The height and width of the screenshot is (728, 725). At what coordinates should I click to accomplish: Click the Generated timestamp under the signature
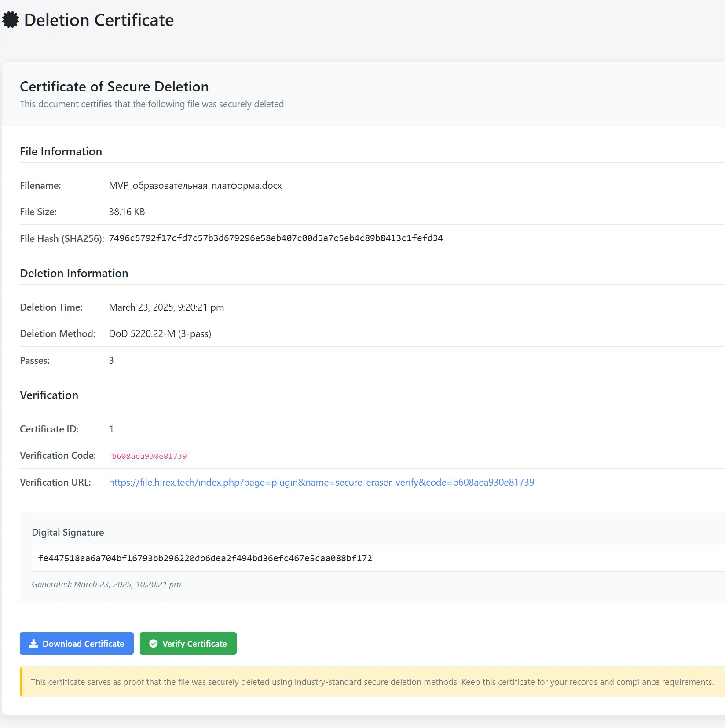106,584
